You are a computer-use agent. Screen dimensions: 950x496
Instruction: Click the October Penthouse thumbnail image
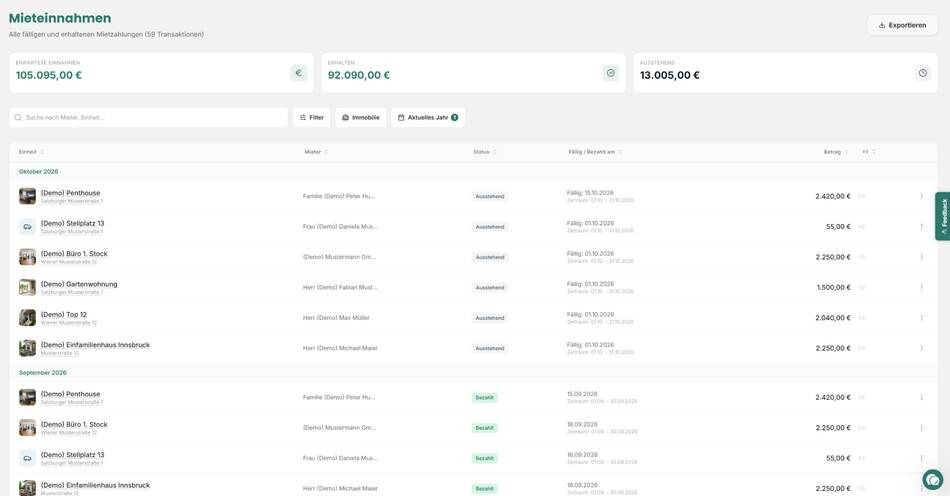coord(27,196)
